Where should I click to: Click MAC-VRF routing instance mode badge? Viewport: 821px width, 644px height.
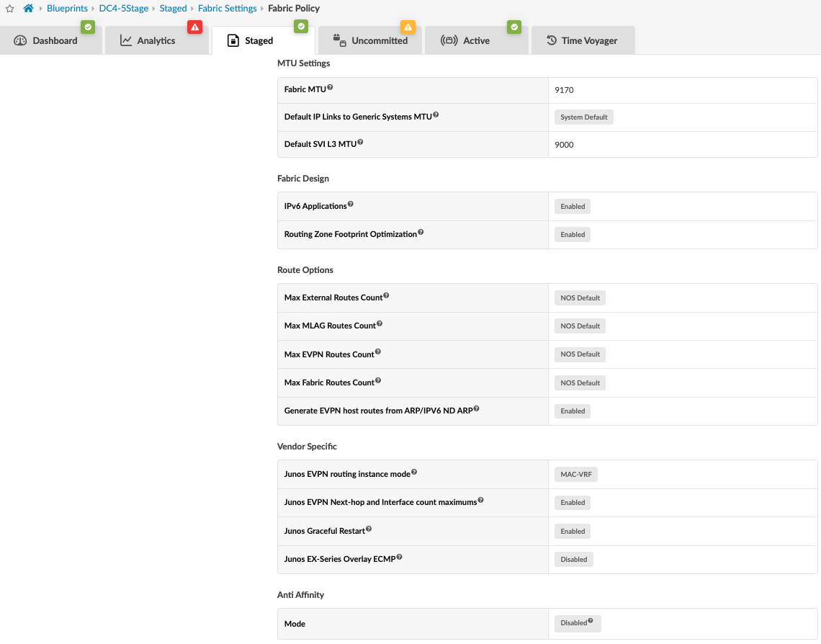coord(576,475)
